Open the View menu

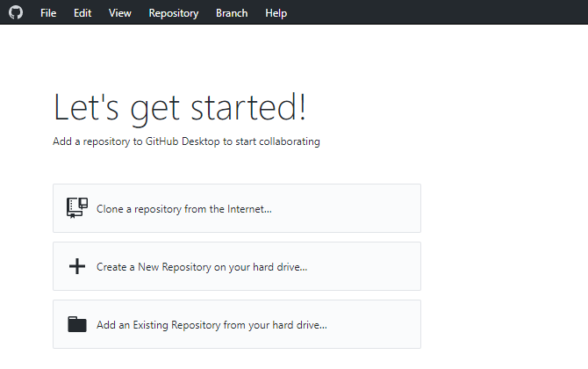(x=120, y=13)
